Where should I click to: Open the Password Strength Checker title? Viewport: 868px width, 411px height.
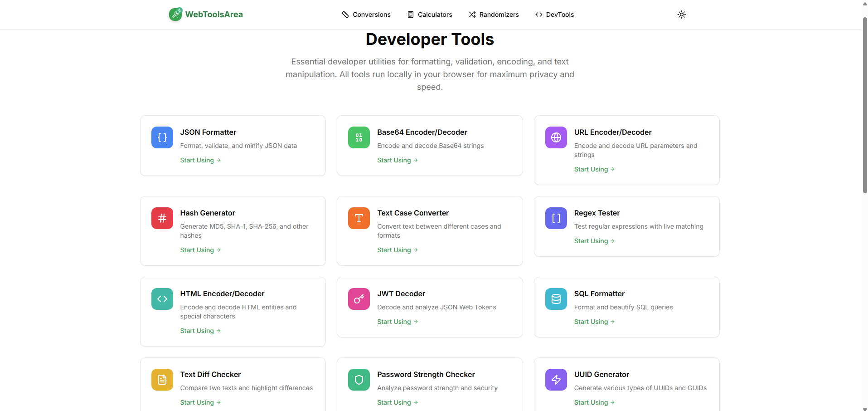tap(426, 374)
